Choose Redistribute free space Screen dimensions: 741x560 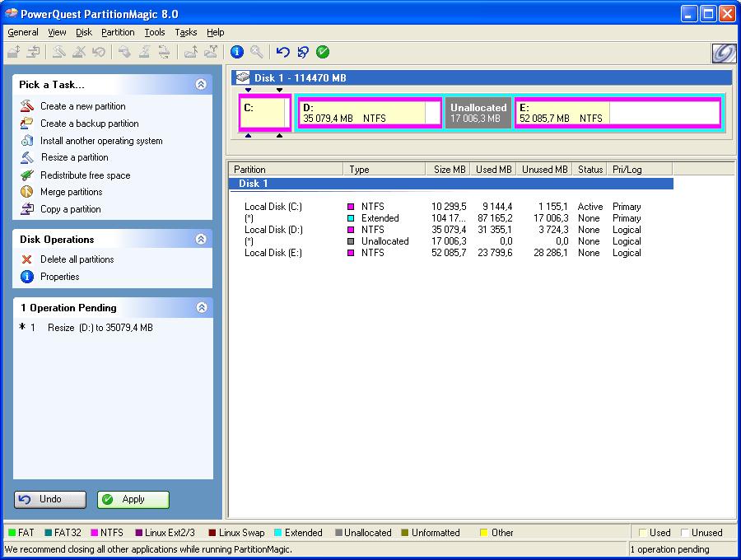pos(85,175)
